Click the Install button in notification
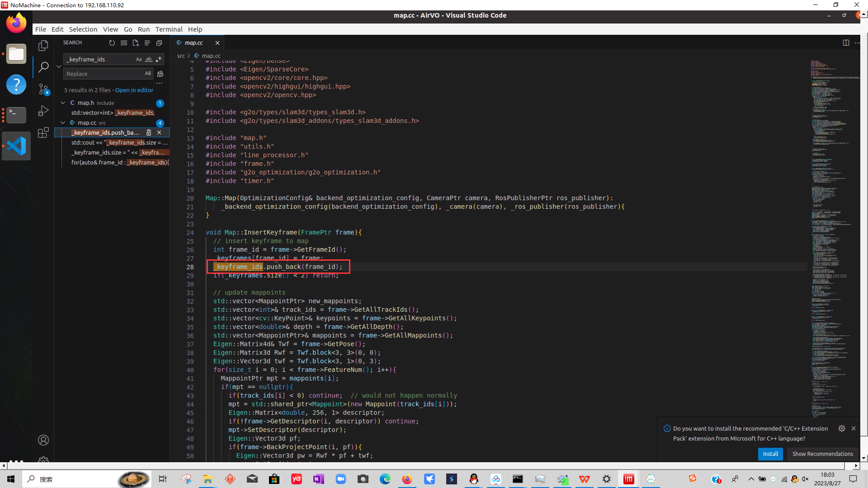 pos(770,454)
